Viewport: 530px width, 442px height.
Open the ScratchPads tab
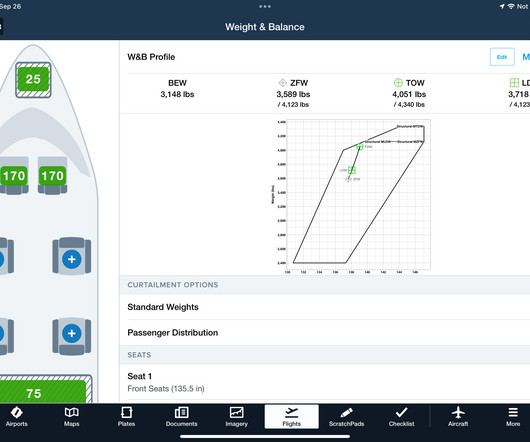pos(346,417)
